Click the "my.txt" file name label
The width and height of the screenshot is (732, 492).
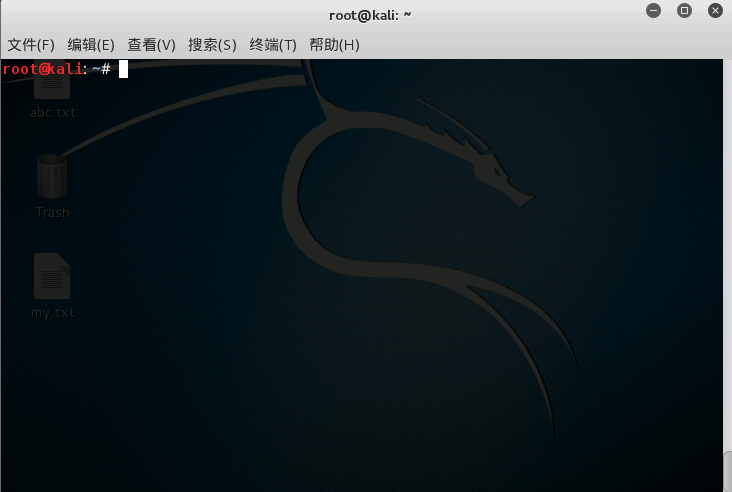(52, 312)
